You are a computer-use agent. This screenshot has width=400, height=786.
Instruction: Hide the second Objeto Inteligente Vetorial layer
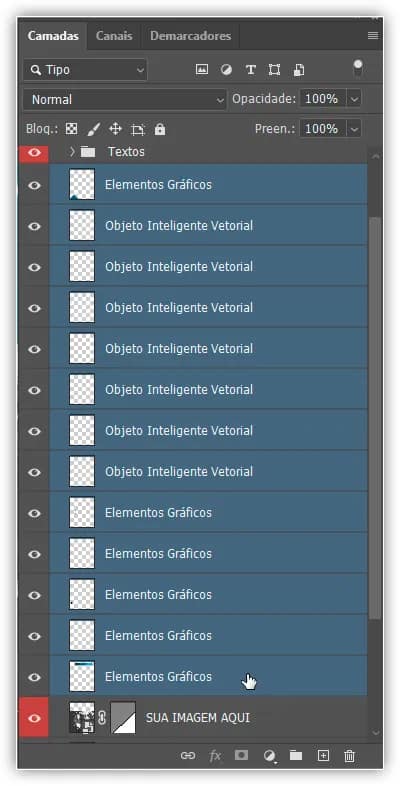pyautogui.click(x=34, y=267)
